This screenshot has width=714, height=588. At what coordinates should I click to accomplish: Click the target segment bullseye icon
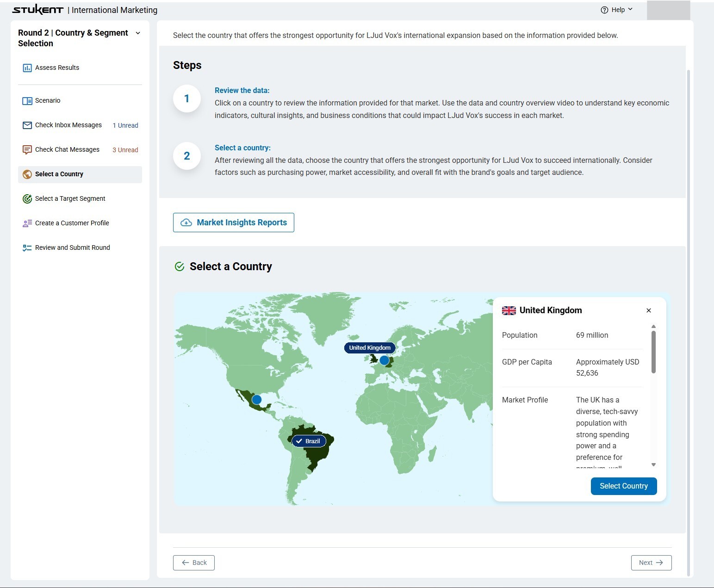pos(27,199)
